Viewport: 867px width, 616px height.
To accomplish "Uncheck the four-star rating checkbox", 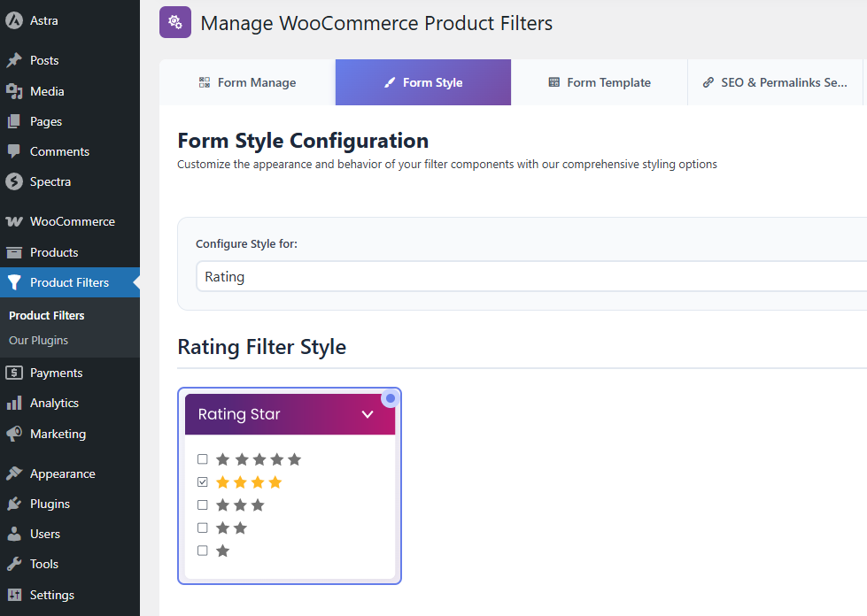I will pyautogui.click(x=203, y=482).
